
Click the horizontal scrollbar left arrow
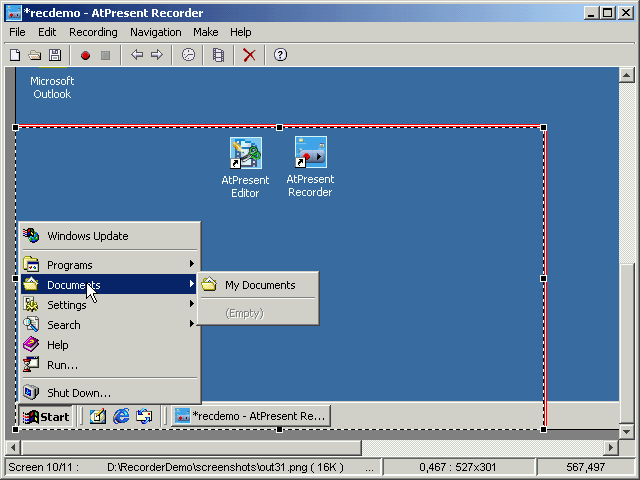[x=13, y=447]
